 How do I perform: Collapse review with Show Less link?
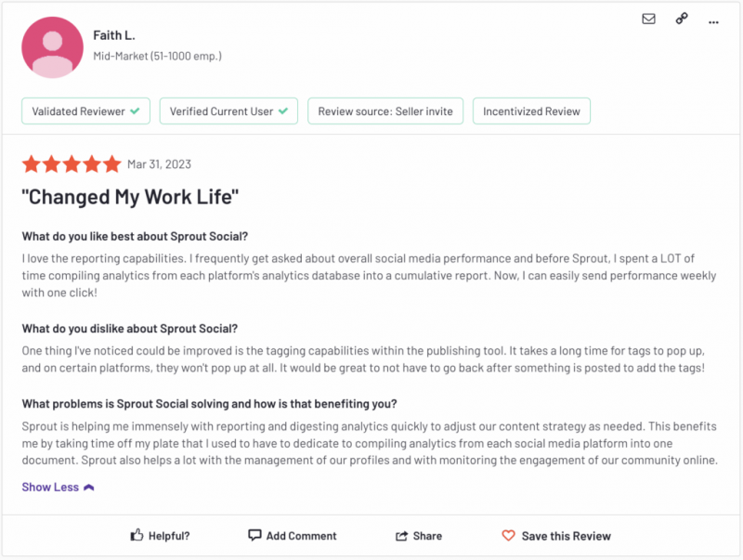(x=50, y=487)
